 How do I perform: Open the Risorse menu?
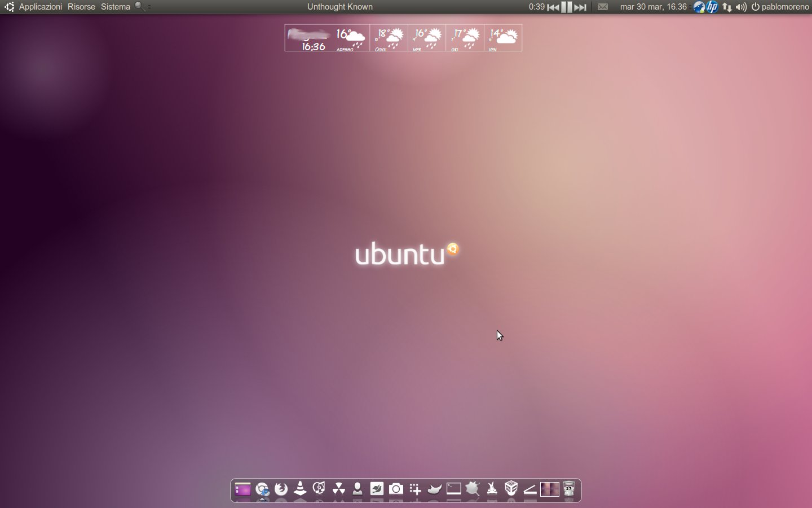(x=81, y=7)
